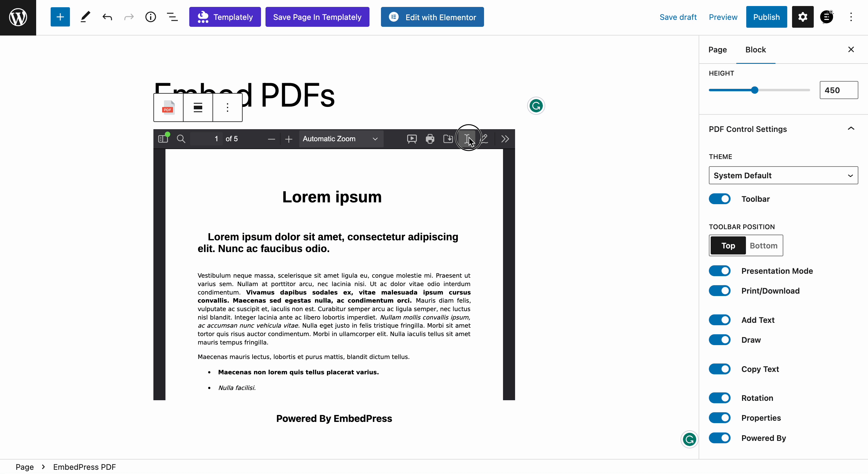Click the PDF file type icon
868x474 pixels.
(x=168, y=108)
